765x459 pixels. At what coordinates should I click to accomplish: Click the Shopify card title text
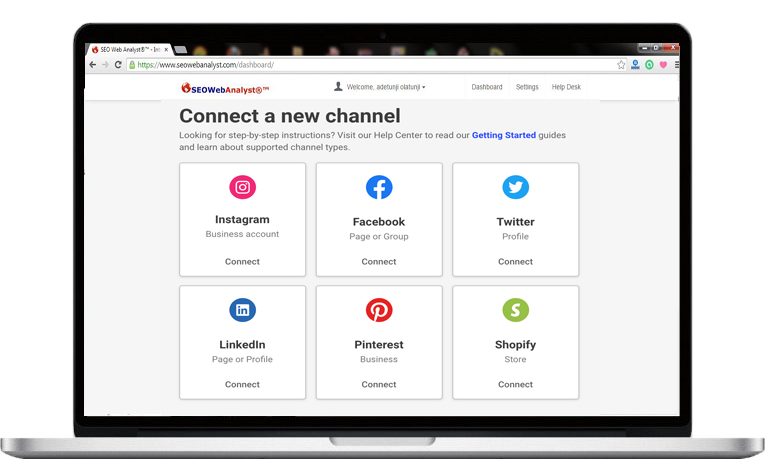click(x=516, y=345)
